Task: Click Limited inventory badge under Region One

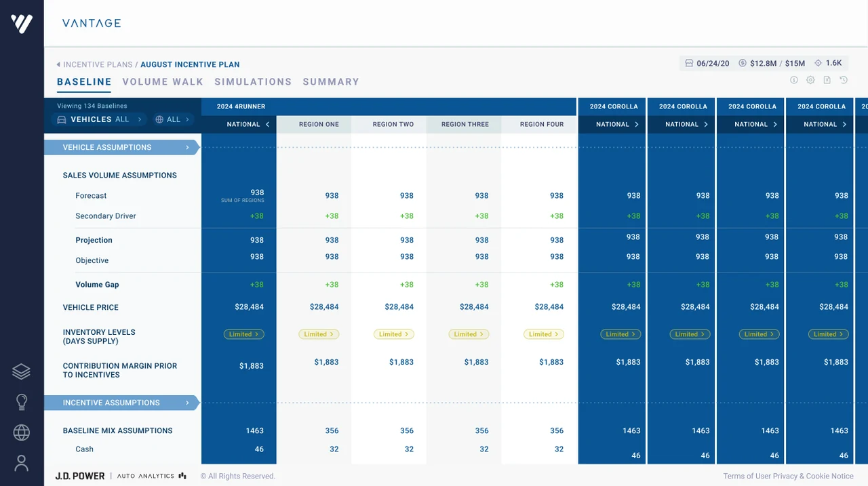Action: click(319, 334)
